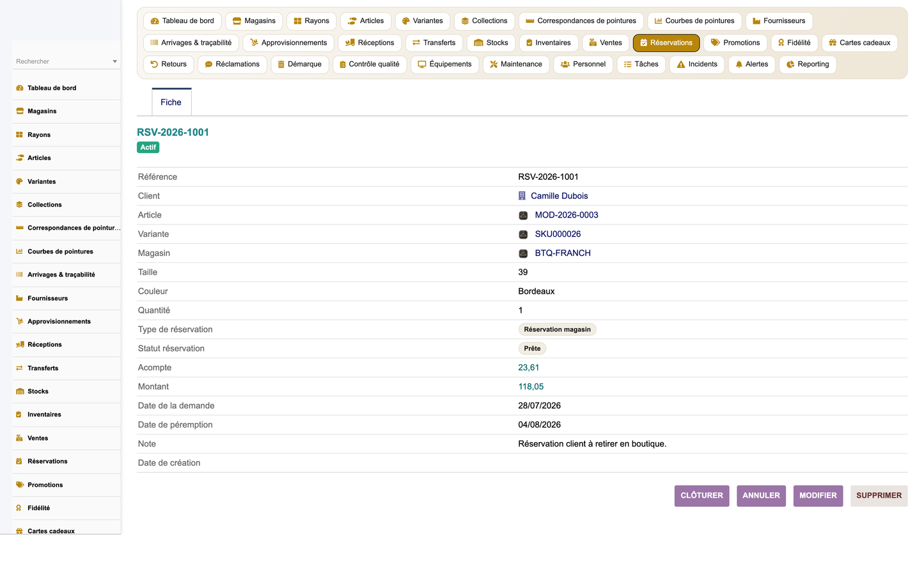The image size is (924, 572).
Task: Select the Retours undo arrow icon
Action: pos(154,64)
